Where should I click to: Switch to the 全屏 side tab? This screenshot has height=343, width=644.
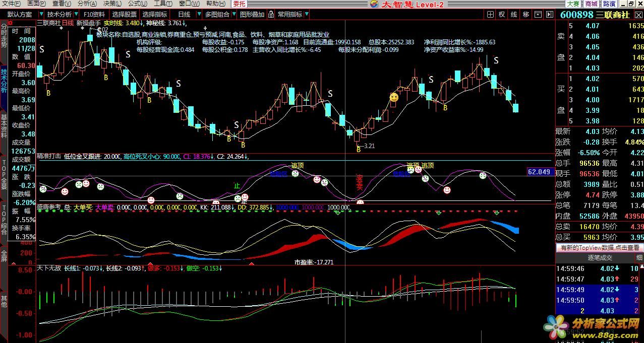(x=4, y=256)
